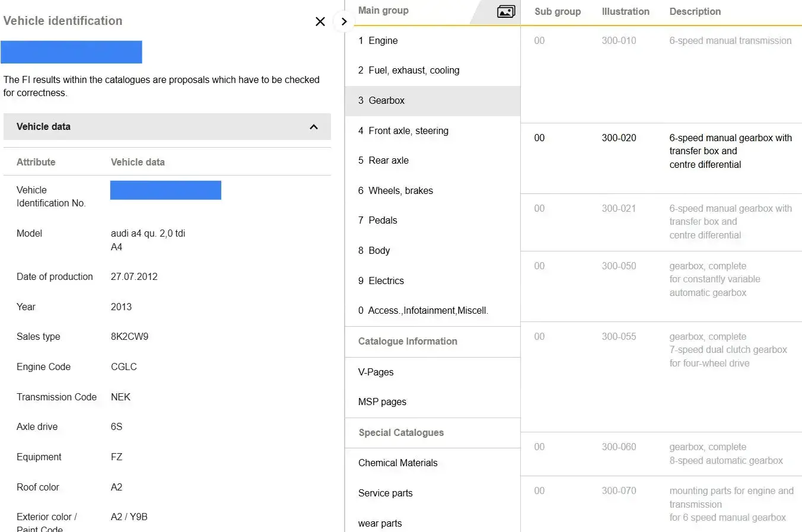Open Wheels, brakes main group

tap(432, 191)
